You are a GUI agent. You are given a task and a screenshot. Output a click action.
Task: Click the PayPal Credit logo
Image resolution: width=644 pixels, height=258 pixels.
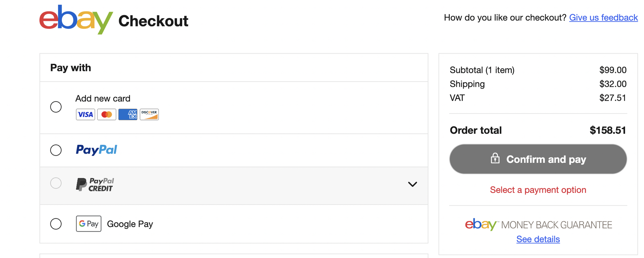tap(95, 184)
